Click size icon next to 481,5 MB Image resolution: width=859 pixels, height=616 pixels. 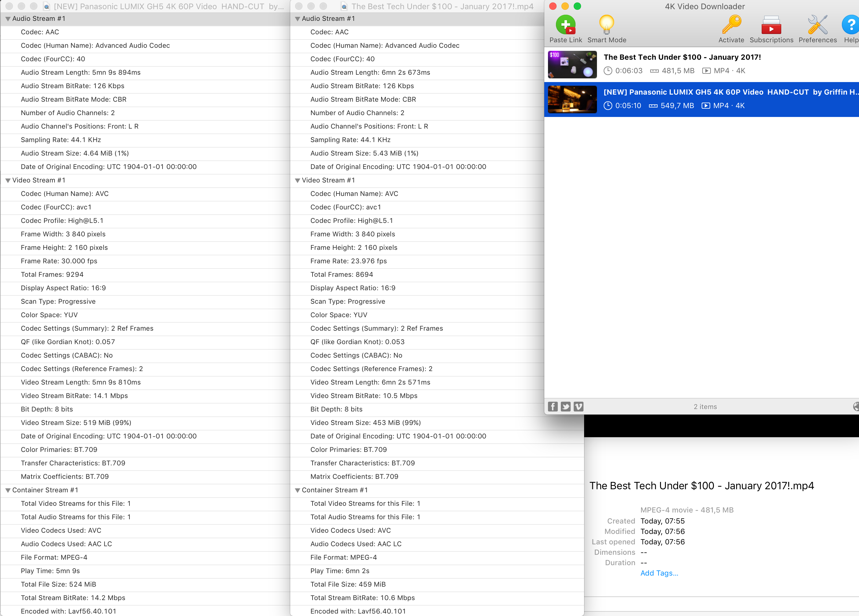(x=654, y=71)
